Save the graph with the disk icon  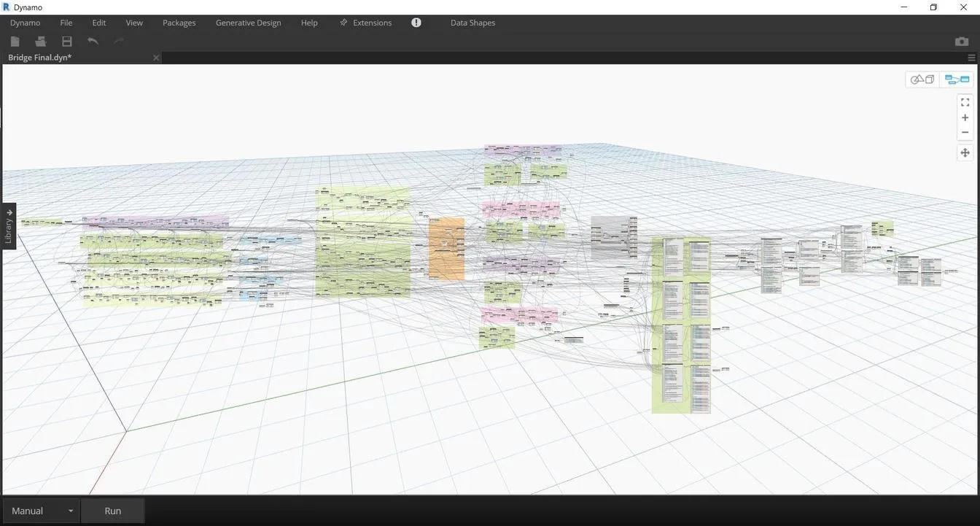pyautogui.click(x=66, y=42)
